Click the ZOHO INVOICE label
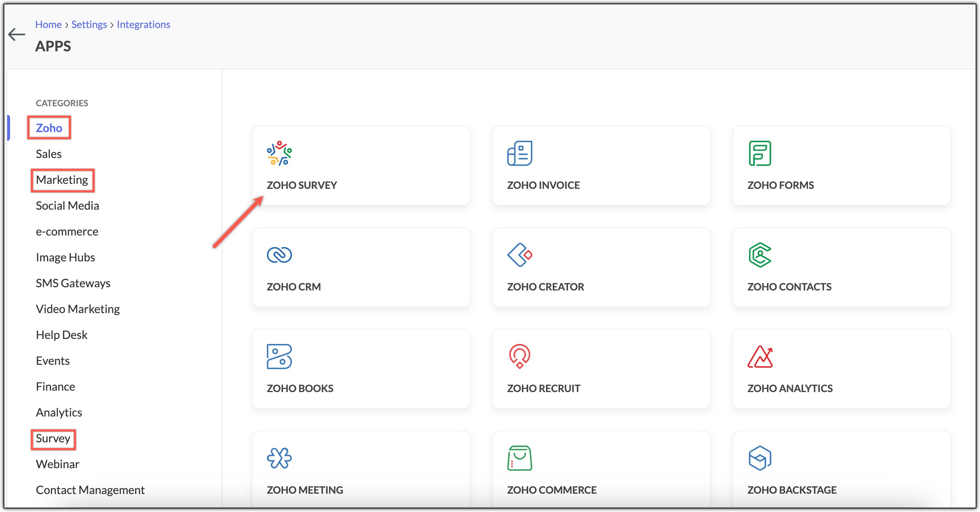The image size is (980, 512). [543, 185]
